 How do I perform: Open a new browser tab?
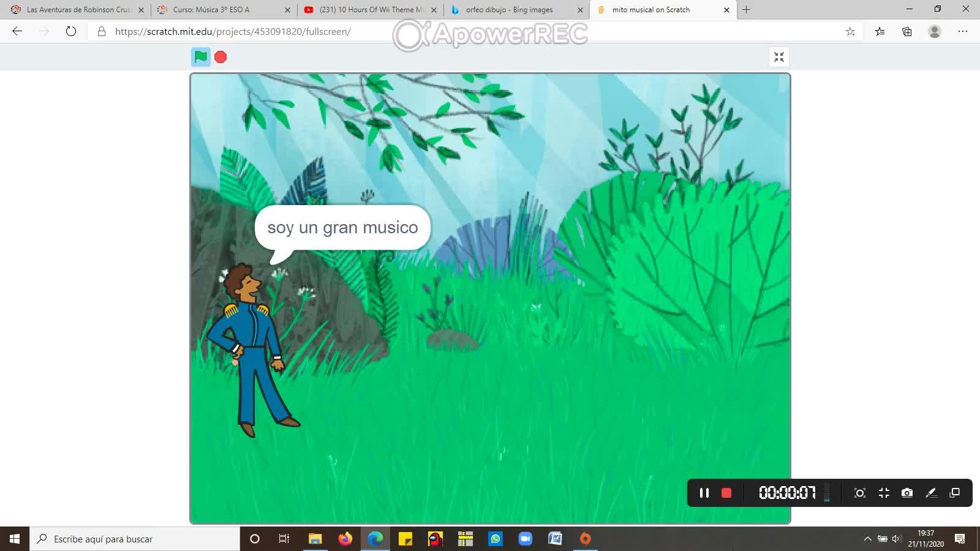746,10
